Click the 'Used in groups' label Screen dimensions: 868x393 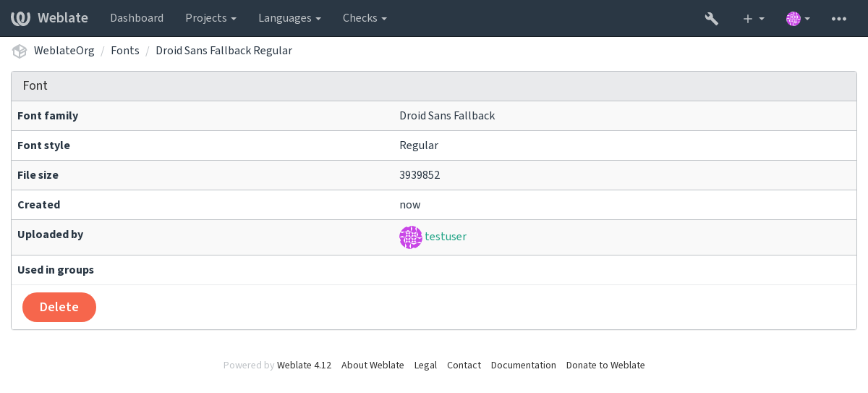(x=56, y=270)
